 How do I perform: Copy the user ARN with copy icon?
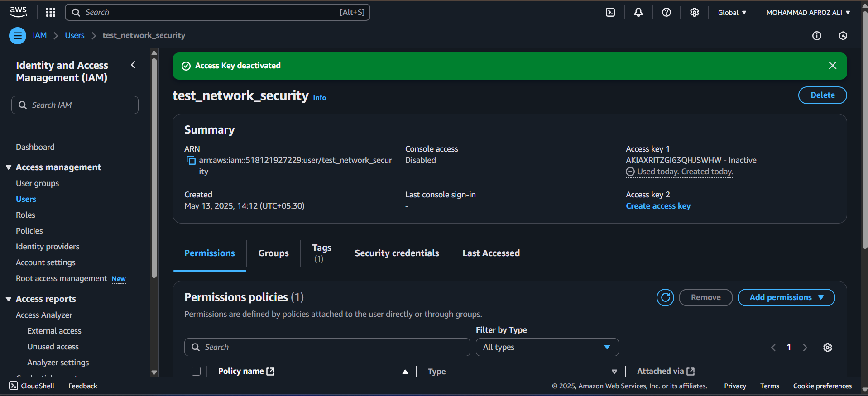[191, 161]
